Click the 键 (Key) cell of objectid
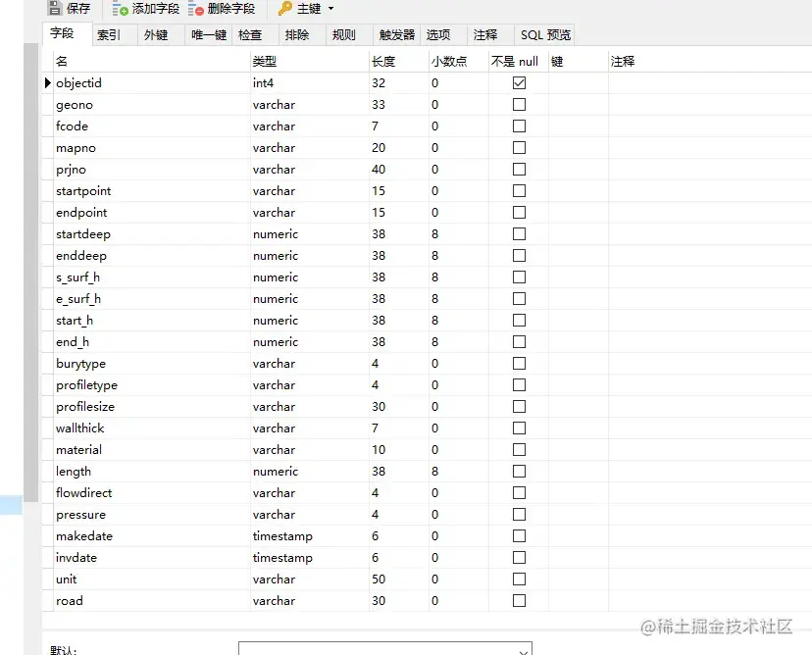Screen dimensions: 812x655 579,82
